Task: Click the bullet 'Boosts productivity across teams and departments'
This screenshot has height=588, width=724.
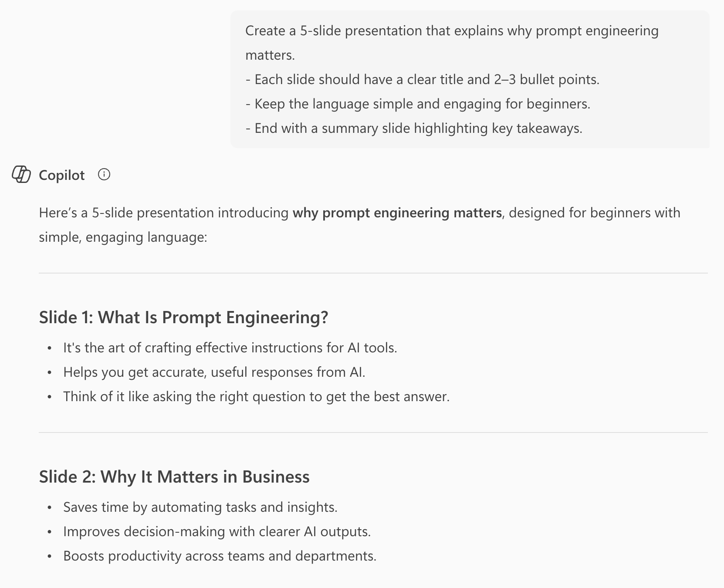Action: [x=220, y=556]
